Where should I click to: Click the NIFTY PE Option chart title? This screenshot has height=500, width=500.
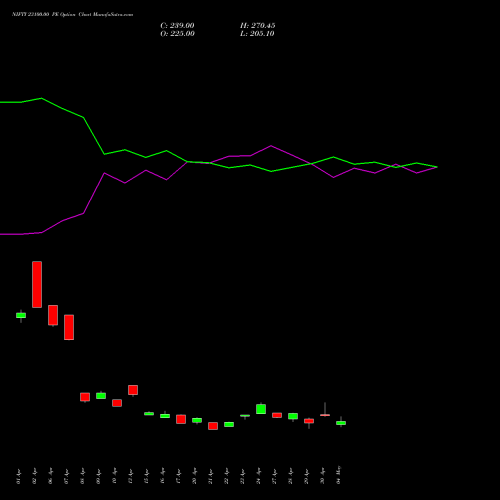[72, 14]
